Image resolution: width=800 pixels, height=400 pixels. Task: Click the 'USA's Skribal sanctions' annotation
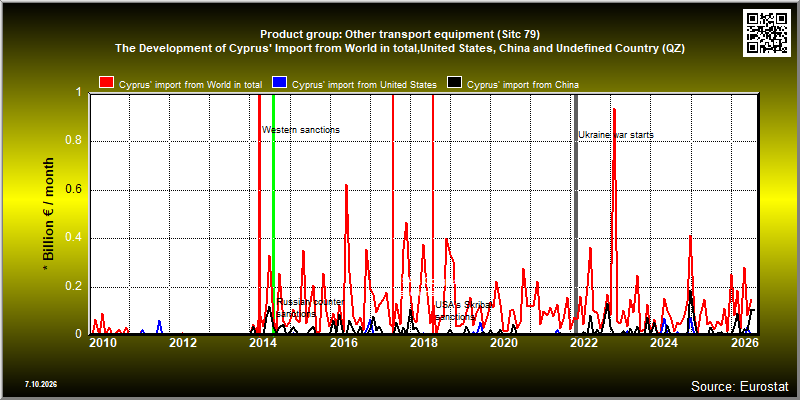point(463,311)
